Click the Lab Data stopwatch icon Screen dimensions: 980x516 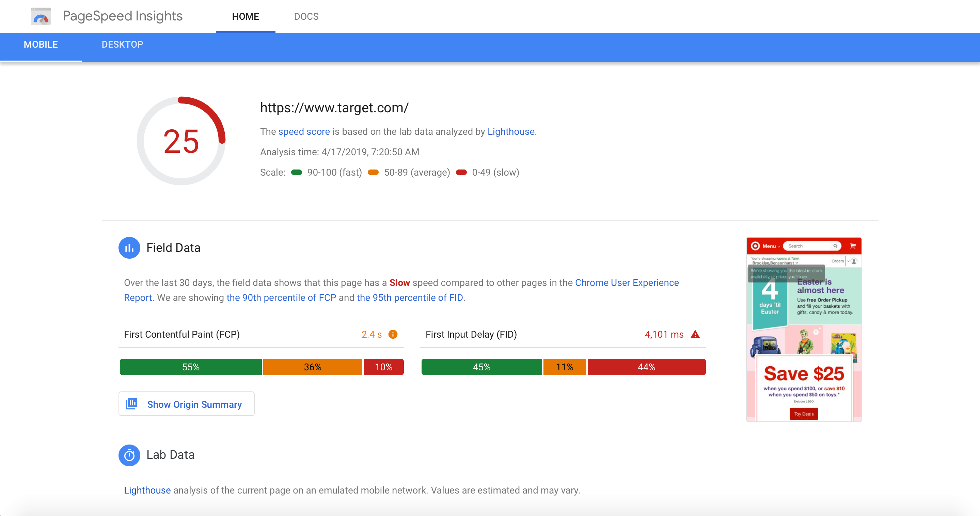coord(129,455)
